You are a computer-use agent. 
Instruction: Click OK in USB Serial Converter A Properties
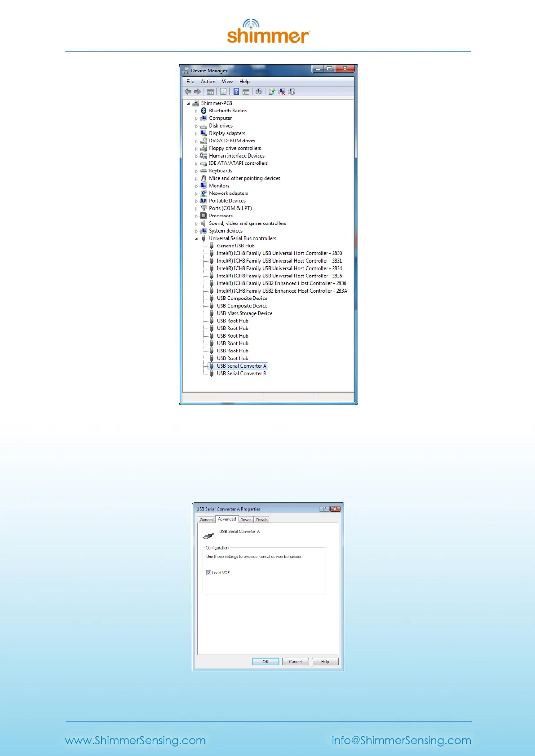(265, 662)
